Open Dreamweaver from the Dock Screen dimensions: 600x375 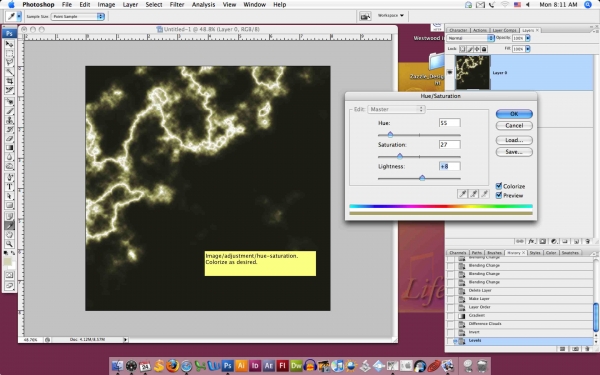pyautogui.click(x=296, y=366)
